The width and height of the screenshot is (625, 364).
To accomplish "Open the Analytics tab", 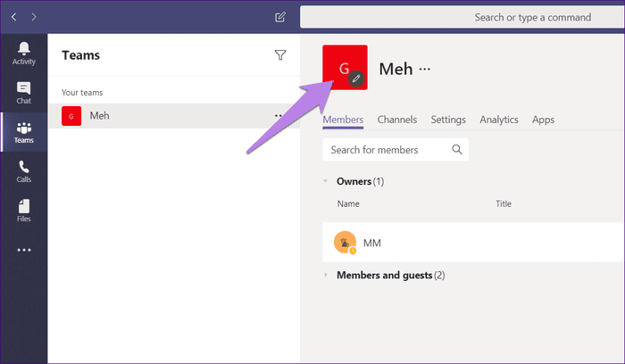I will pos(498,120).
